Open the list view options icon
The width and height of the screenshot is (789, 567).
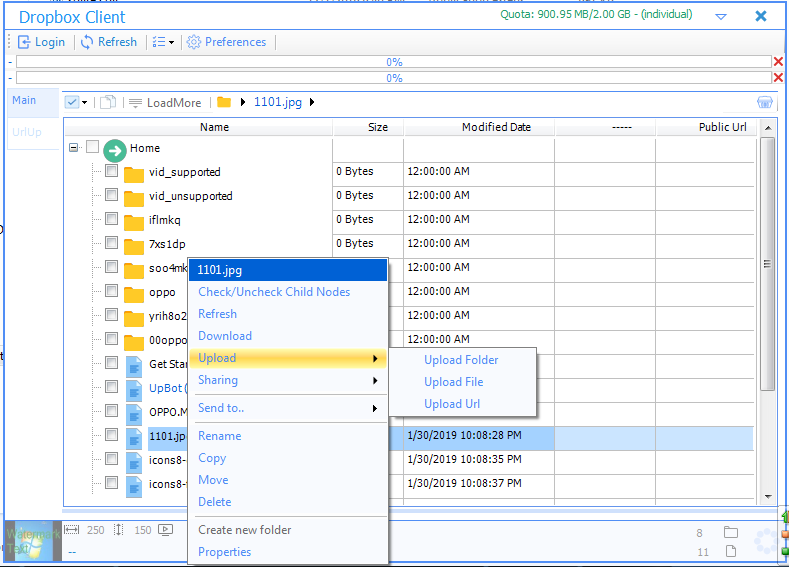[159, 42]
